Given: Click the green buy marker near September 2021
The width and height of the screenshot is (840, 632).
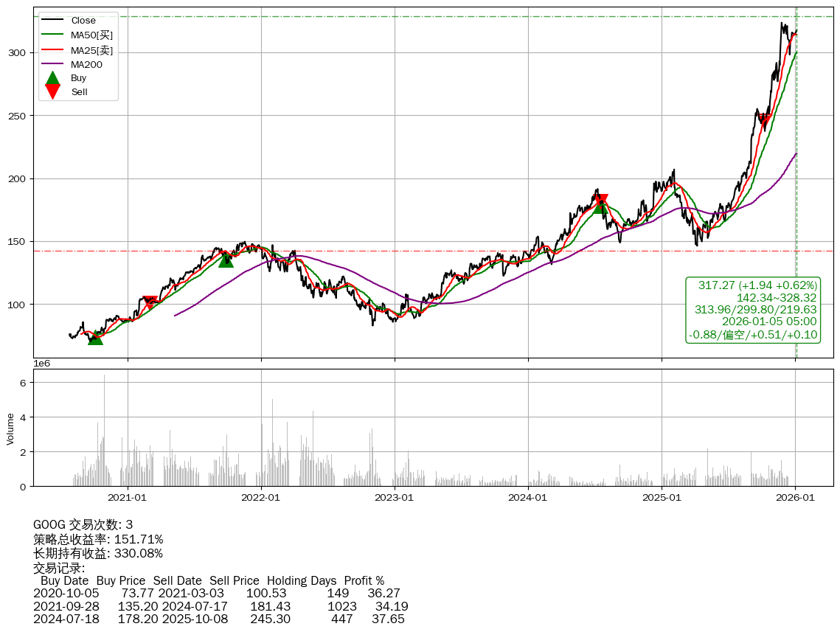Looking at the screenshot, I should (226, 260).
